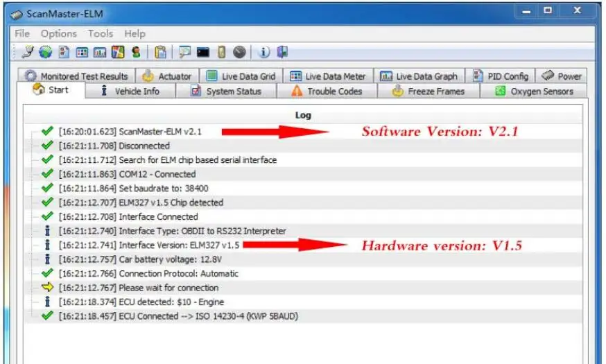The height and width of the screenshot is (364, 606).
Task: Select log row 'Connection Protocol: Automatic'
Action: click(x=303, y=274)
